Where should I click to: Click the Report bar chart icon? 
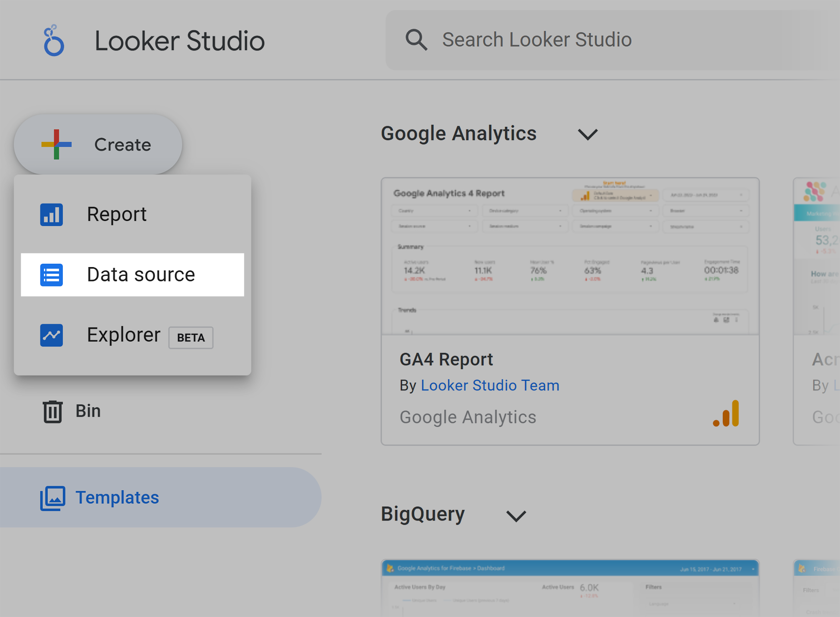pyautogui.click(x=51, y=214)
